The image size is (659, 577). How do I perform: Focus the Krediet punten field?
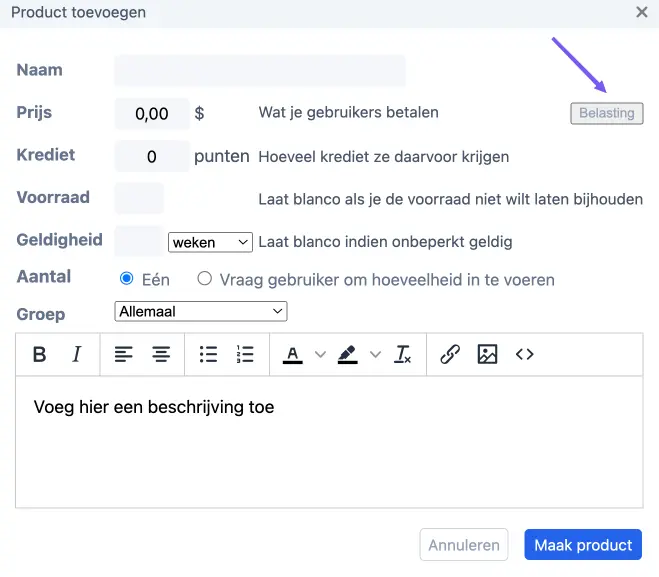click(x=152, y=156)
